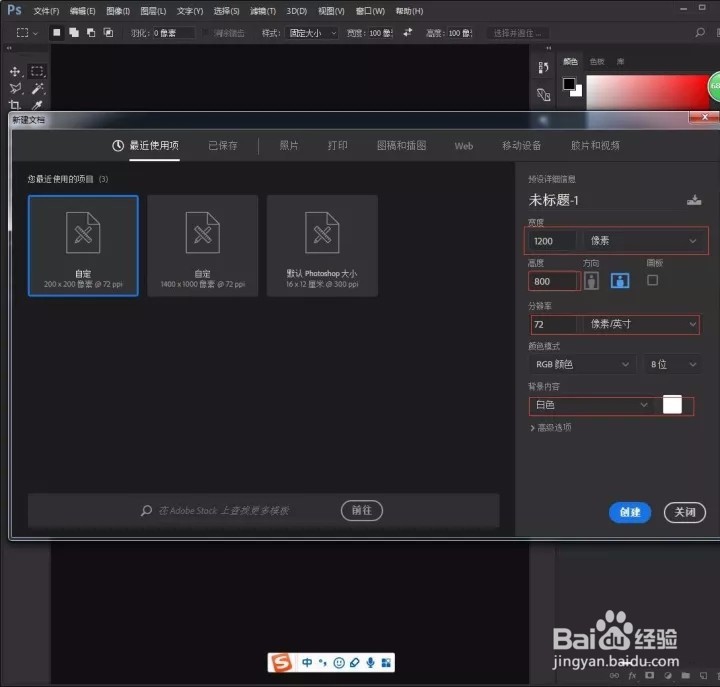Click the foreground black color swatch
The width and height of the screenshot is (720, 687).
coord(569,84)
